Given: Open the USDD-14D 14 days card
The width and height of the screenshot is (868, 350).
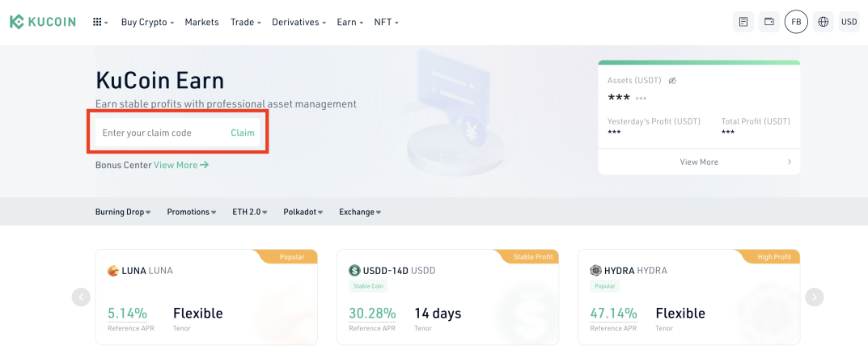Looking at the screenshot, I should tap(448, 297).
